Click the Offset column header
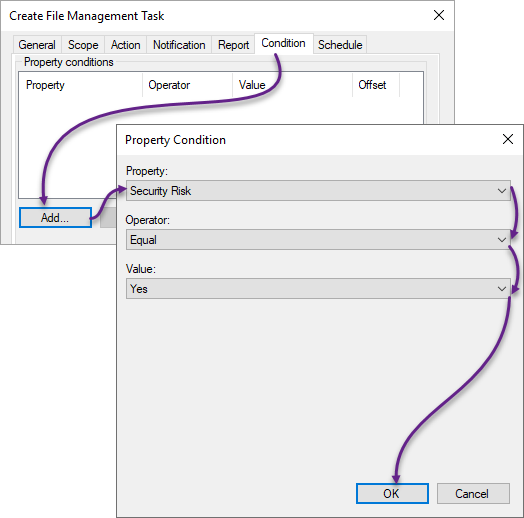Image resolution: width=524 pixels, height=518 pixels. 376,85
